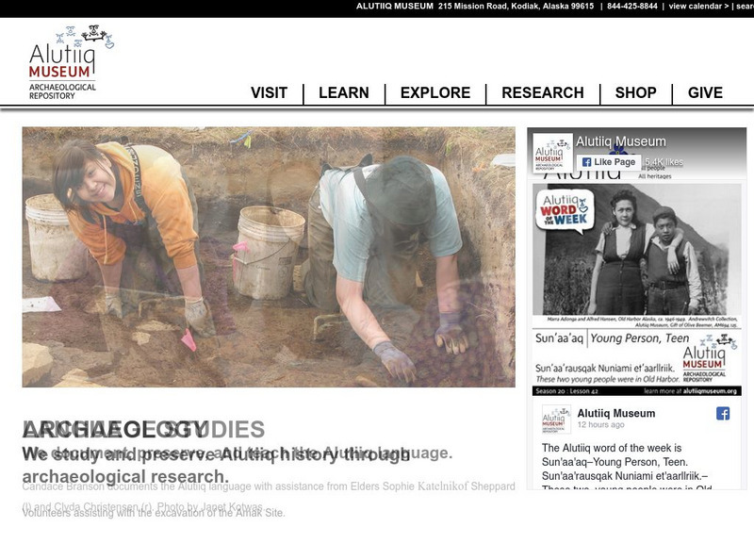The height and width of the screenshot is (560, 754).
Task: Click the Alutiiq Museum logo
Action: [61, 66]
